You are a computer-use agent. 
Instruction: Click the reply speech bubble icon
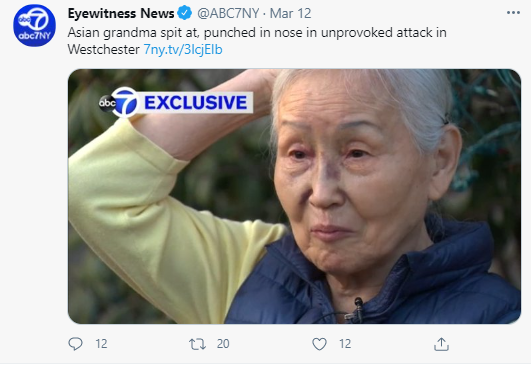point(75,344)
